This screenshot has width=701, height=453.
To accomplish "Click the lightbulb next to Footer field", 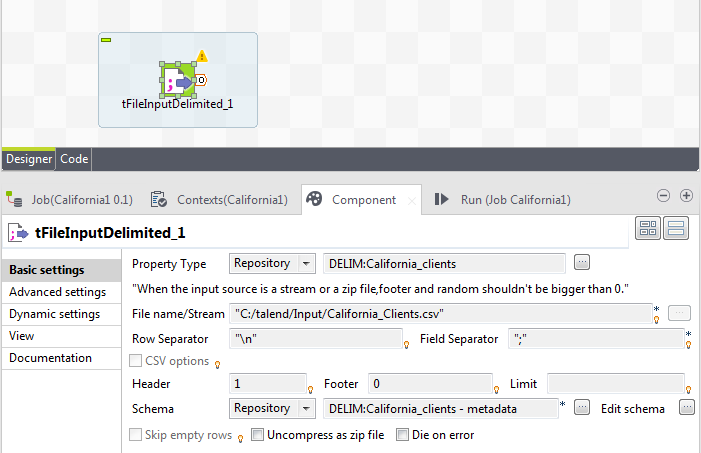I will 496,390.
